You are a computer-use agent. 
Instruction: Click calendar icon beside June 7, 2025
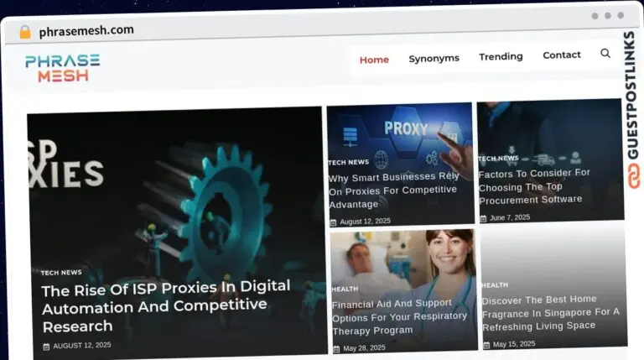click(x=483, y=219)
